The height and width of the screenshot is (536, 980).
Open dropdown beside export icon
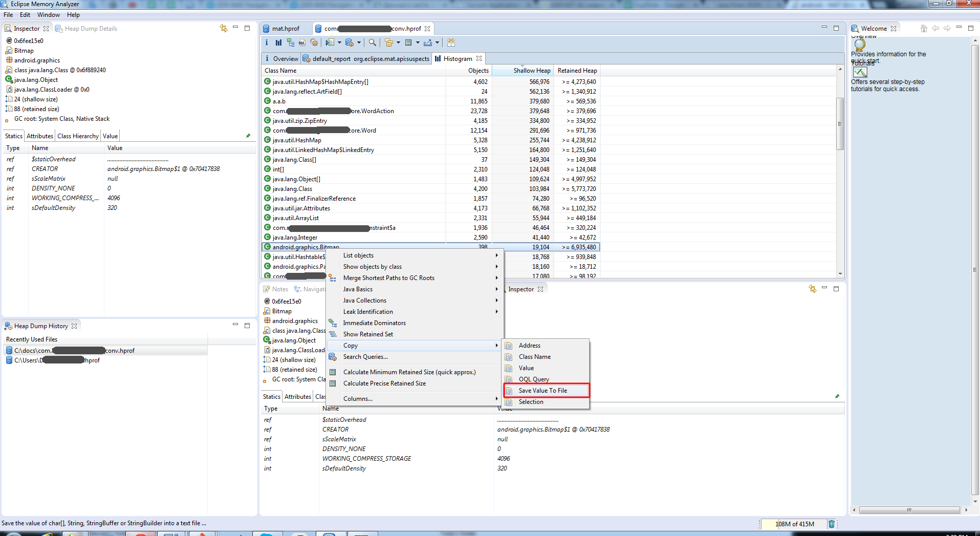coord(437,42)
